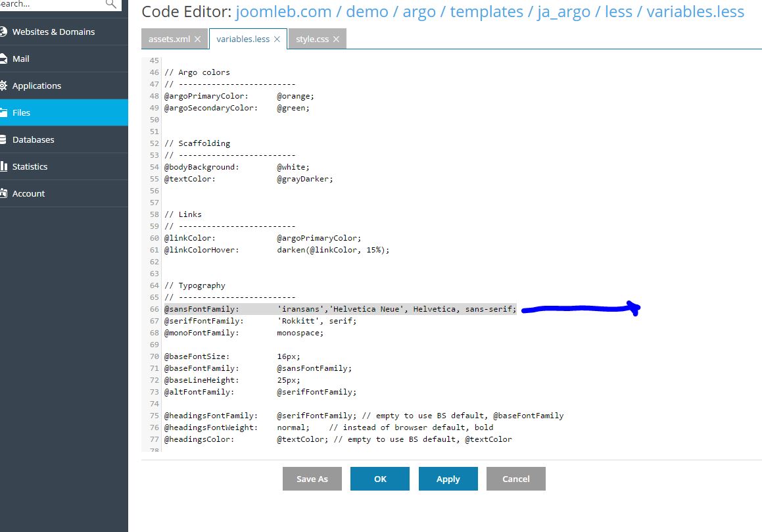Click the Databases stack icon
This screenshot has width=762, height=532.
pos(3,139)
